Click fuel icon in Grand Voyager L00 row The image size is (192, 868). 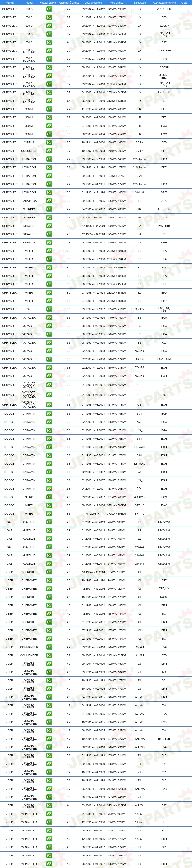coord(49,395)
